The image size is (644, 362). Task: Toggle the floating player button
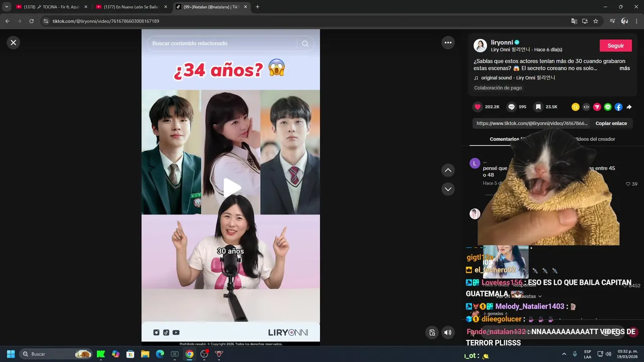tap(432, 332)
